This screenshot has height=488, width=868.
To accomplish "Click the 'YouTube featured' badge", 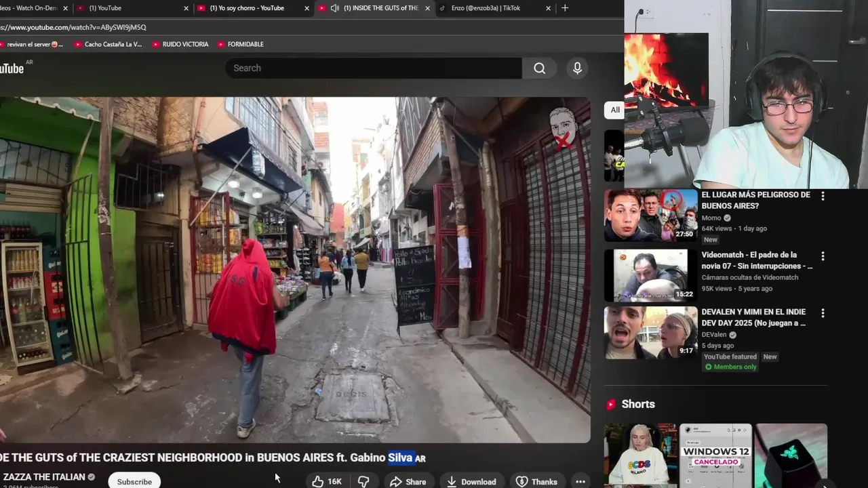I will [730, 357].
